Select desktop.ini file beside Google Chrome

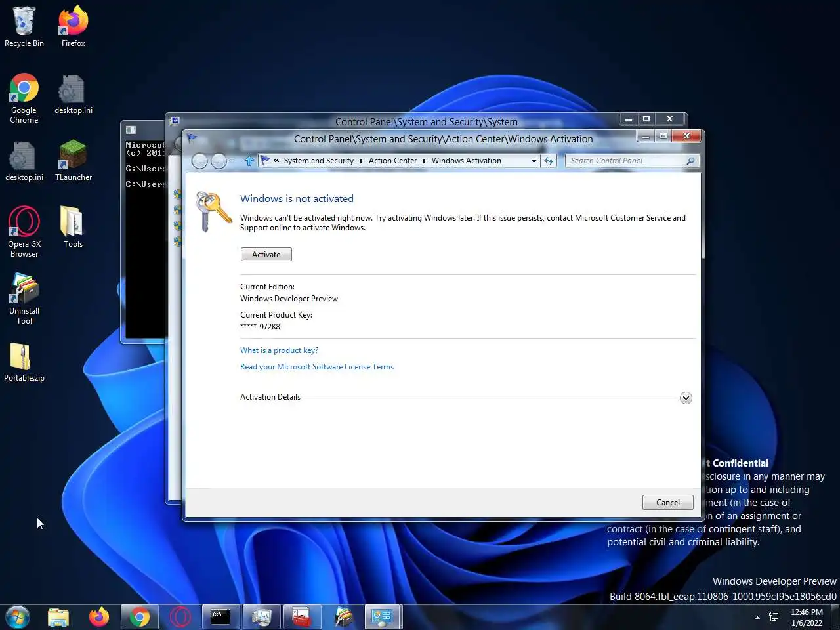coord(73,94)
